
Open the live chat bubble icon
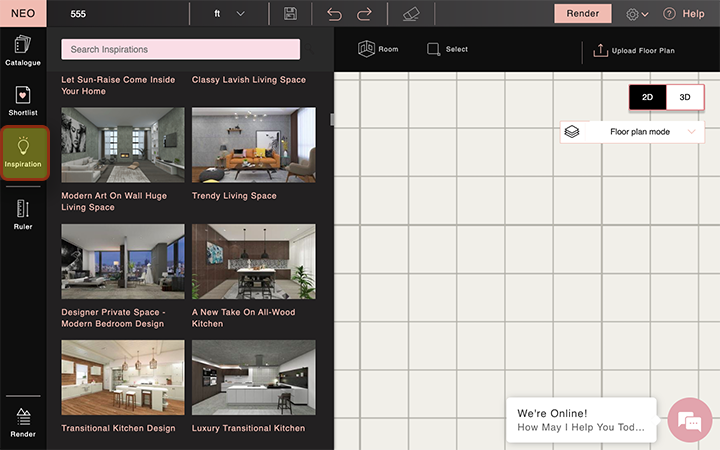coord(690,420)
